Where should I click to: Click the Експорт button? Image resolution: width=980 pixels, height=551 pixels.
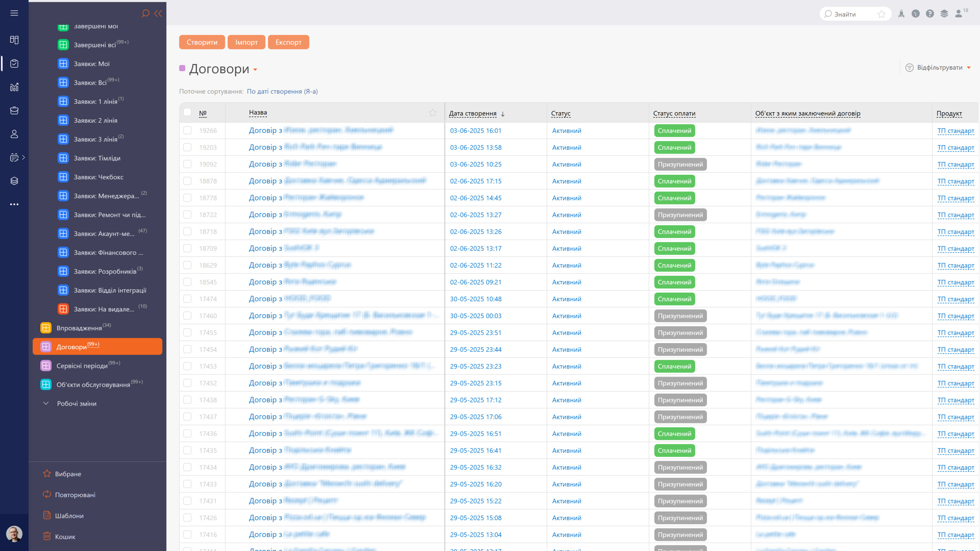[x=288, y=42]
